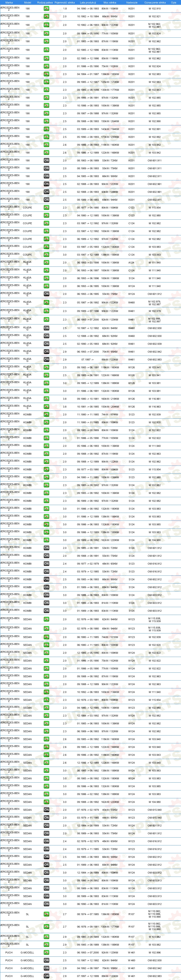The width and height of the screenshot is (181, 980).
Task: Click petrol icon for SL 132kW / 180KM
Action: (x=46, y=937)
